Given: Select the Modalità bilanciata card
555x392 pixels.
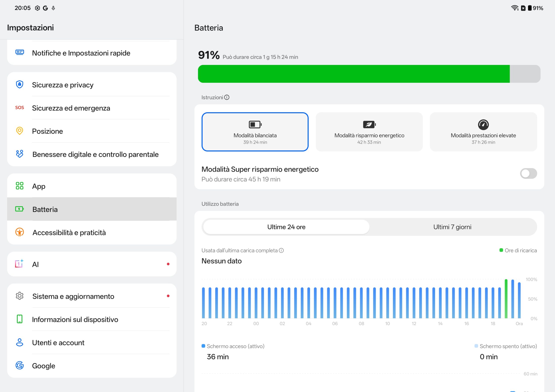Looking at the screenshot, I should coord(255,132).
